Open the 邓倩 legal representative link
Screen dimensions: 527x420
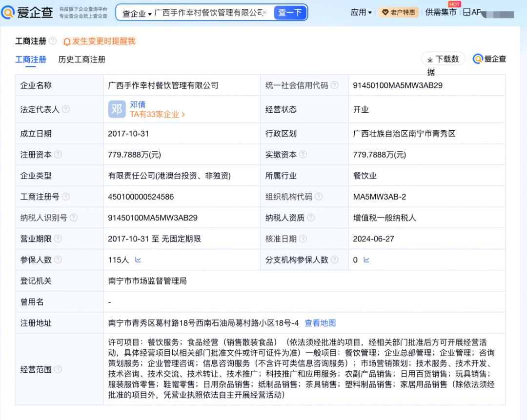click(138, 104)
